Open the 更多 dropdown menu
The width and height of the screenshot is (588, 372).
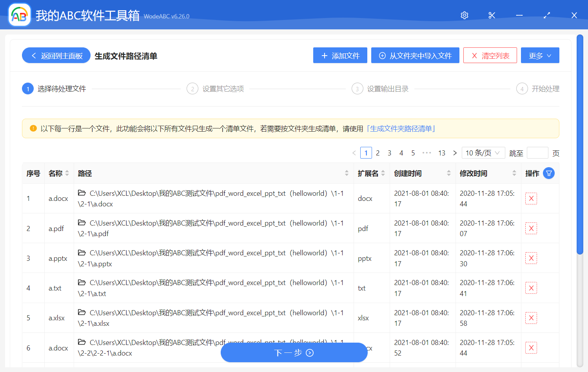coord(540,55)
